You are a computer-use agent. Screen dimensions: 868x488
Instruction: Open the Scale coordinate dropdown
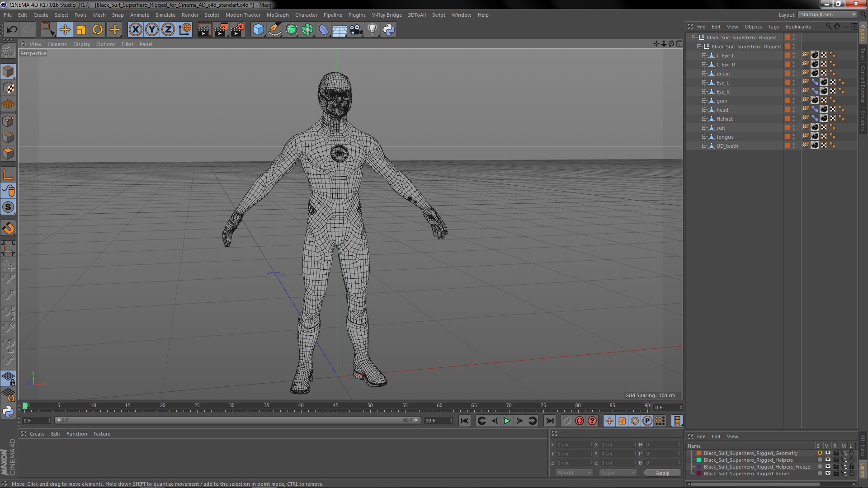pyautogui.click(x=618, y=473)
